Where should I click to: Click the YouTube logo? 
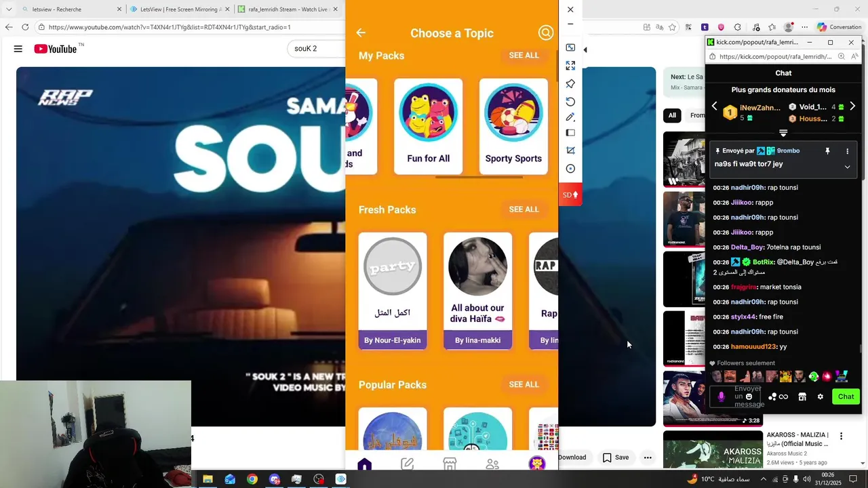(x=56, y=49)
